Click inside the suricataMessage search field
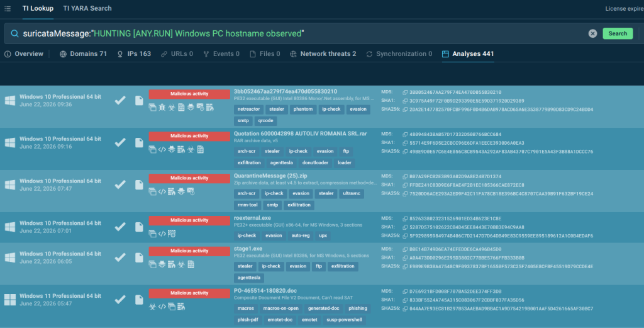 [304, 34]
